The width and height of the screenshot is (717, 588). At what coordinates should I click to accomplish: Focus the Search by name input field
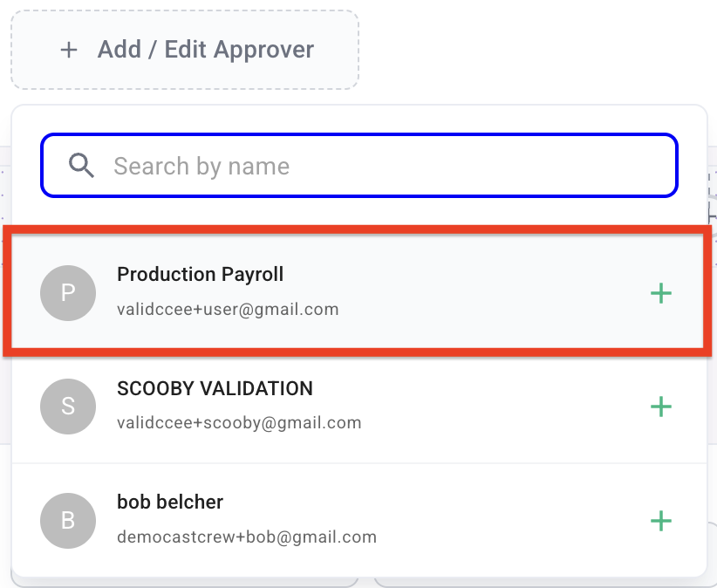359,165
